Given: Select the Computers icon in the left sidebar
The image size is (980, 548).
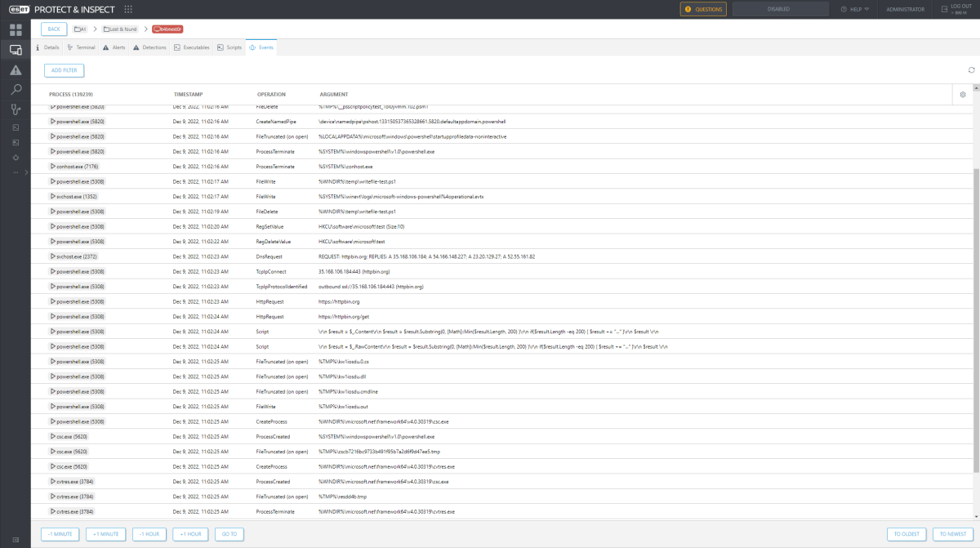Looking at the screenshot, I should (15, 49).
